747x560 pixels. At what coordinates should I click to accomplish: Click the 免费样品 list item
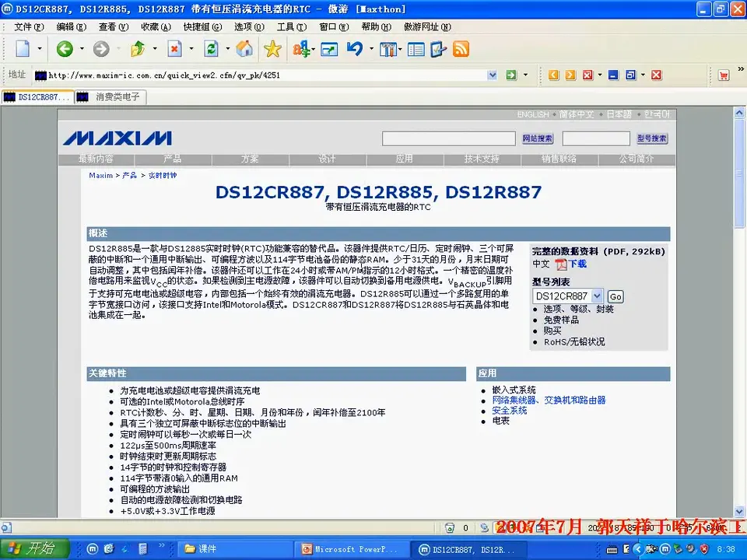coord(561,320)
